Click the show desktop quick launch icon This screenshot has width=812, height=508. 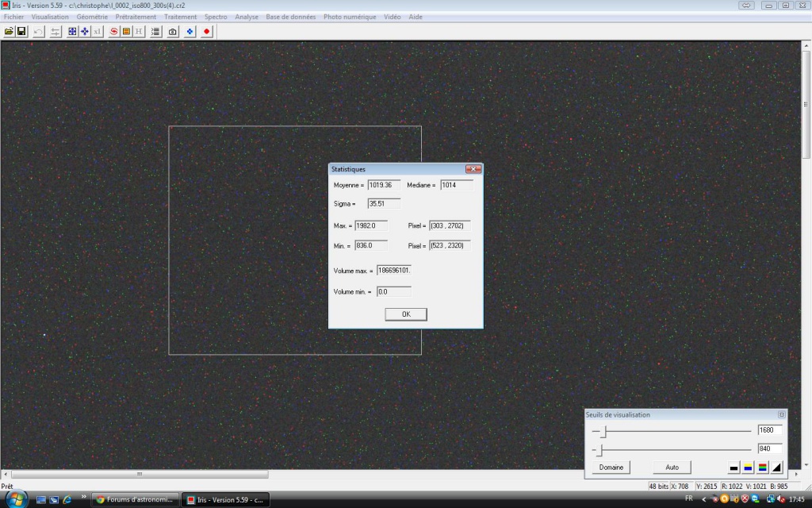[41, 500]
